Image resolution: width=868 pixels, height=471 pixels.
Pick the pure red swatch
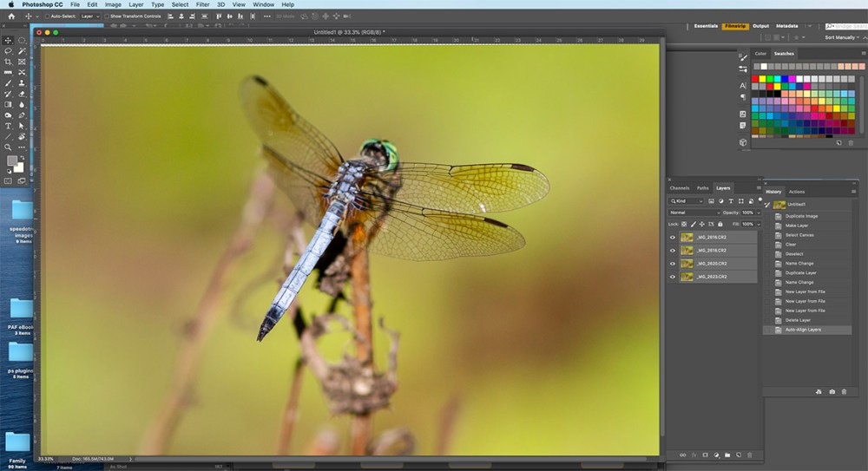(755, 79)
